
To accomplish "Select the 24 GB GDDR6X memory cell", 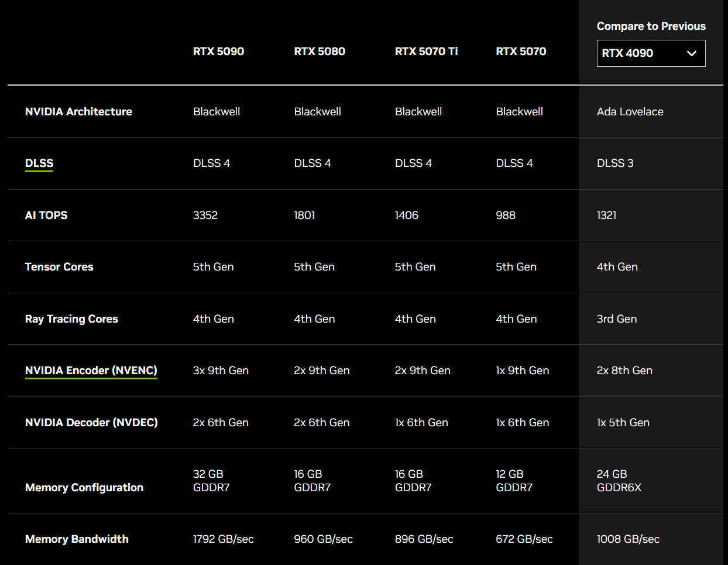I will (x=619, y=481).
